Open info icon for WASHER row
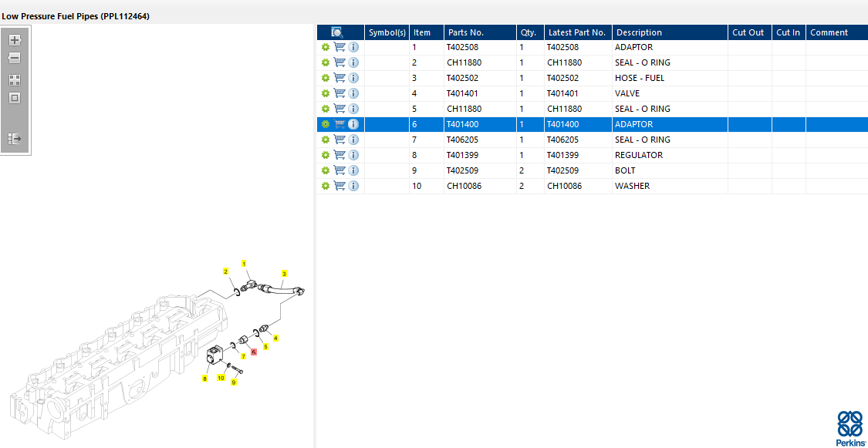 tap(353, 186)
